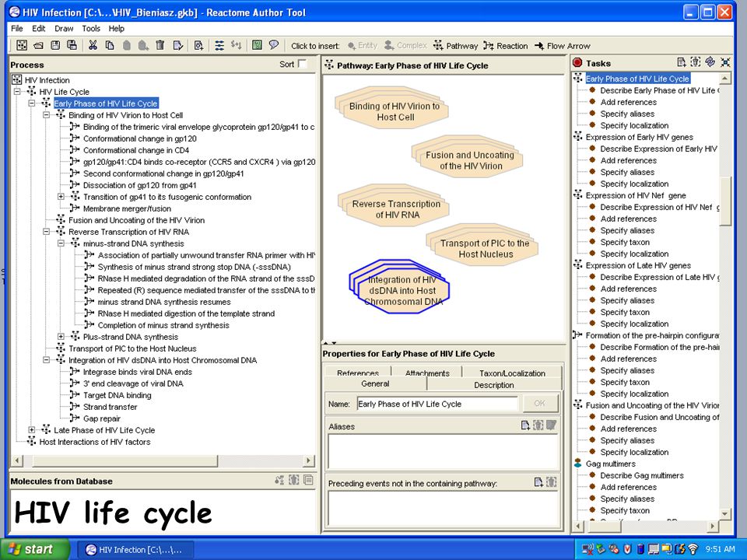Switch to the Taxon/Localization tab
This screenshot has height=560, width=747.
(512, 373)
